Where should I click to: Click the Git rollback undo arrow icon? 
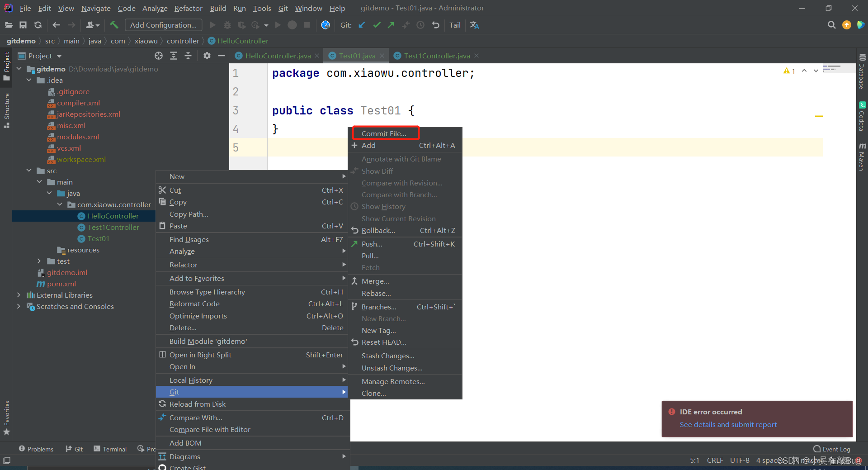(435, 25)
